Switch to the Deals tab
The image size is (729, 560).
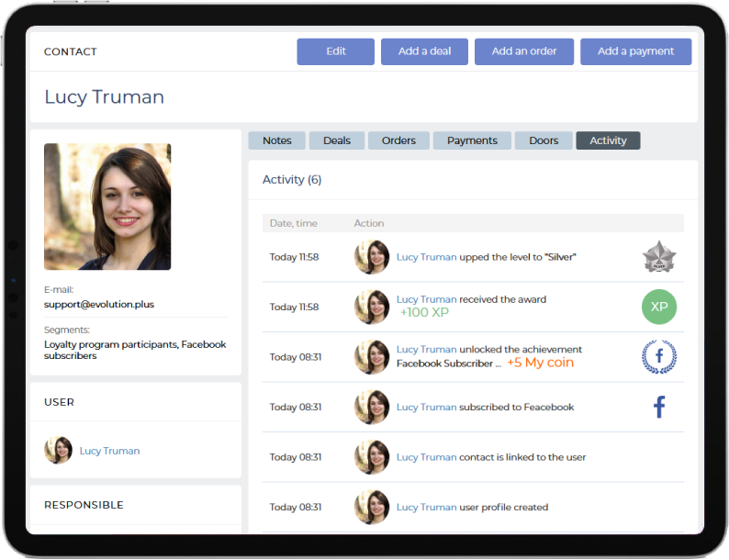(x=337, y=140)
